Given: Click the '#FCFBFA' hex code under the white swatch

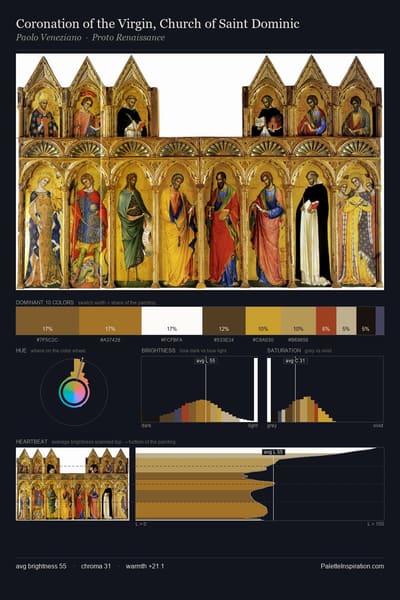Looking at the screenshot, I should (171, 340).
